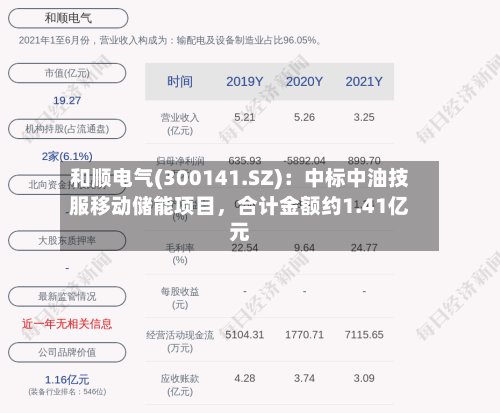Select the net profit value 635.93
This screenshot has width=500, height=413.
[x=245, y=161]
